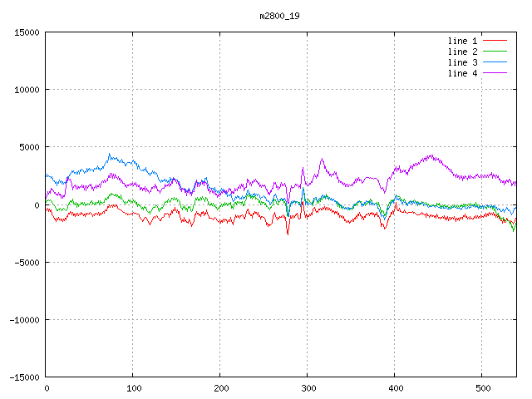Click the blue sample next to line 3
Image resolution: width=532 pixels, height=399 pixels.
tap(495, 62)
